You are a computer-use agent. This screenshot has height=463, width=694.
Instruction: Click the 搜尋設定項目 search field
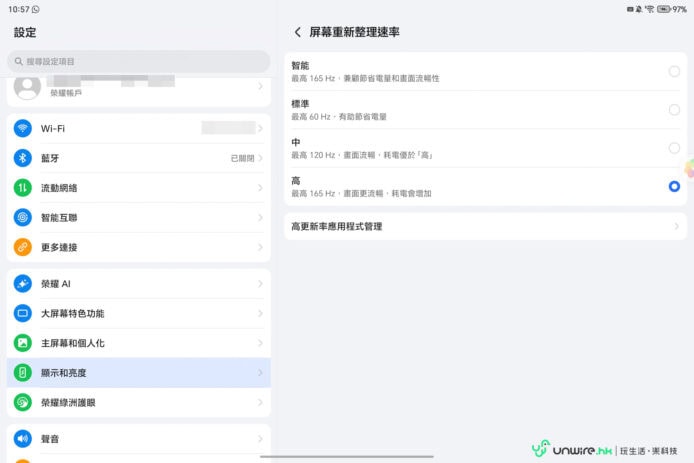pos(138,62)
